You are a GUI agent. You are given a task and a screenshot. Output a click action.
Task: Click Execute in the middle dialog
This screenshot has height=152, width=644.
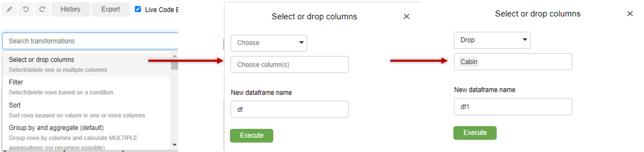point(251,136)
